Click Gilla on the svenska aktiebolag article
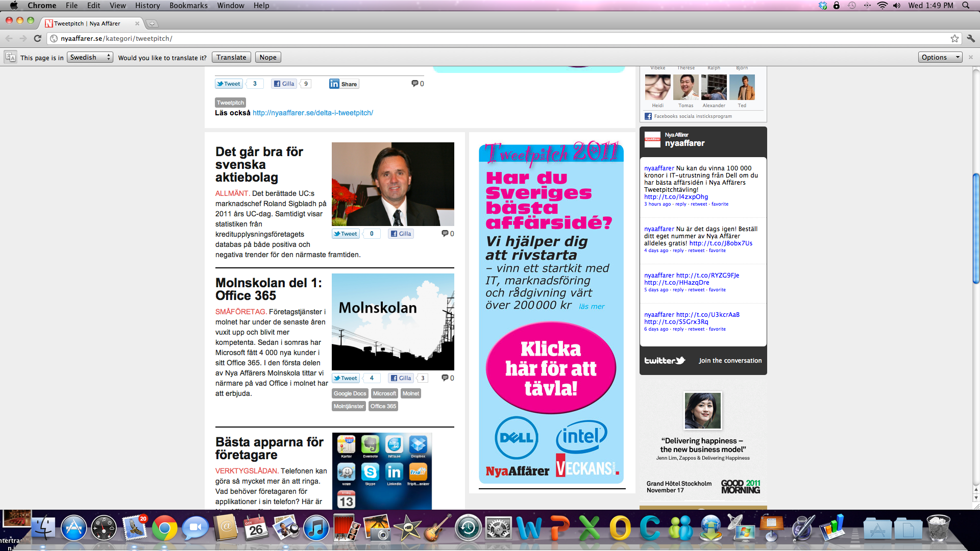This screenshot has width=980, height=551. [401, 234]
